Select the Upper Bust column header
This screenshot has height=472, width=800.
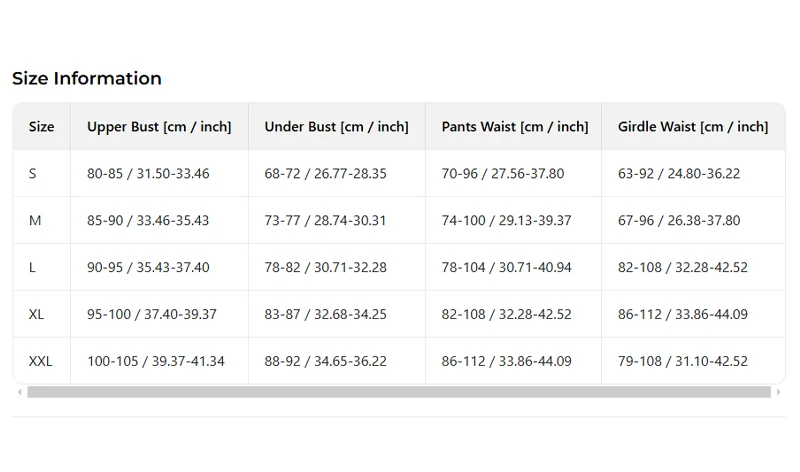(159, 127)
